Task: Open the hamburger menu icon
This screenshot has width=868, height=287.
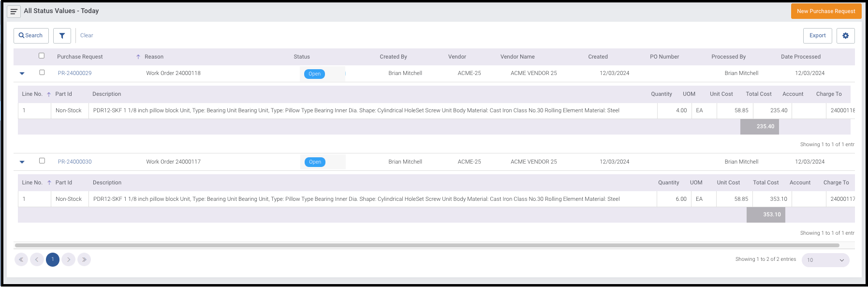Action: (14, 11)
